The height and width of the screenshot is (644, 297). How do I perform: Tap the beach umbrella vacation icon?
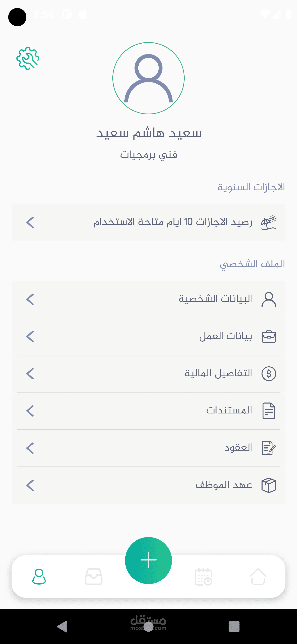269,222
